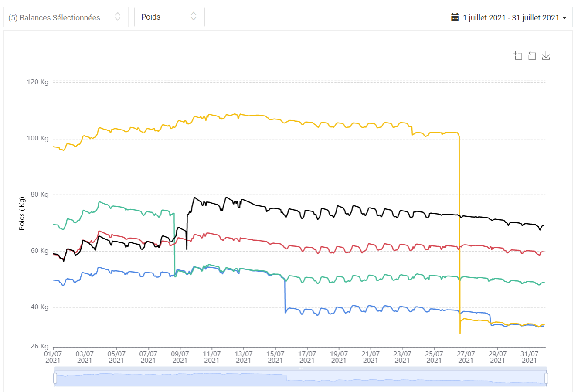Screen dimensions: 578x392
Task: Click the 15/07 2021 axis label
Action: coord(275,357)
